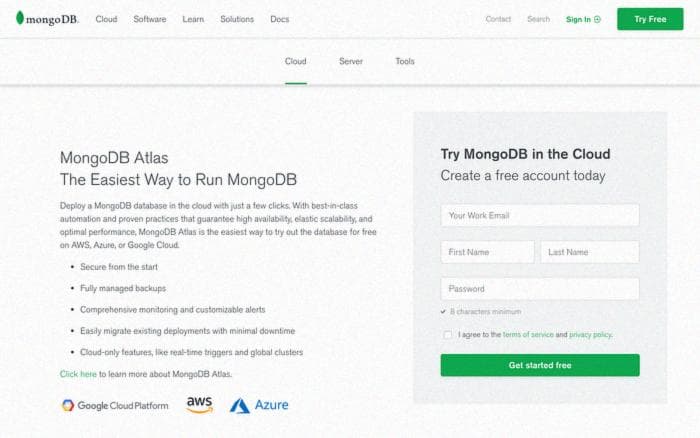Switch to the Tools tab
The image size is (700, 438).
point(404,61)
